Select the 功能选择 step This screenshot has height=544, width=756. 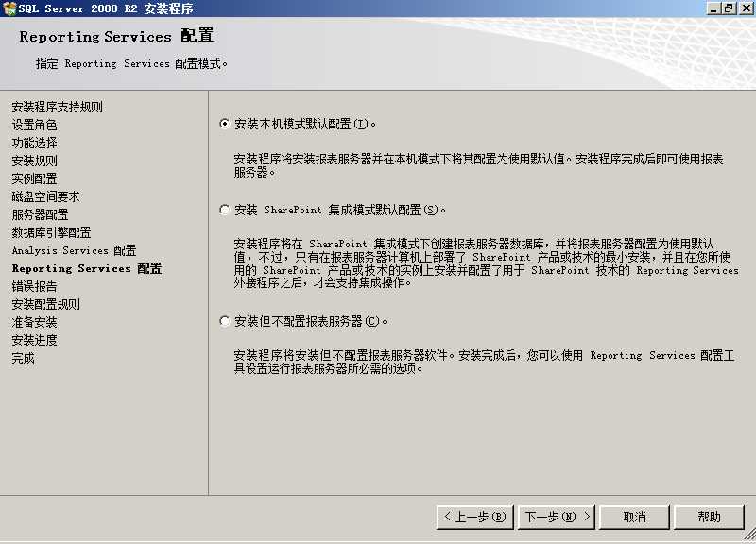pyautogui.click(x=34, y=143)
